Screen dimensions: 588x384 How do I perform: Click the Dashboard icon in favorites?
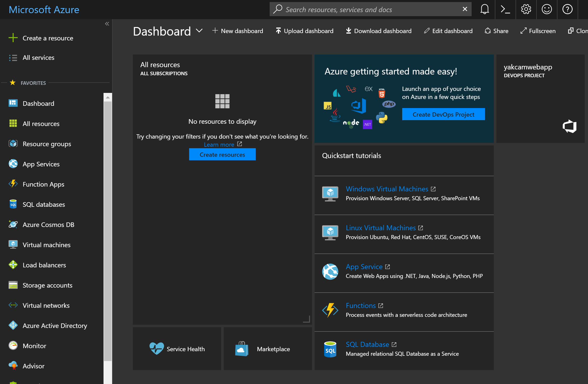[x=13, y=103]
